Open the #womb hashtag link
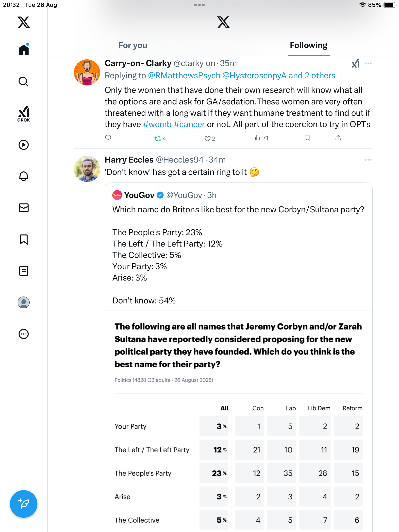The image size is (399, 532). [x=157, y=124]
